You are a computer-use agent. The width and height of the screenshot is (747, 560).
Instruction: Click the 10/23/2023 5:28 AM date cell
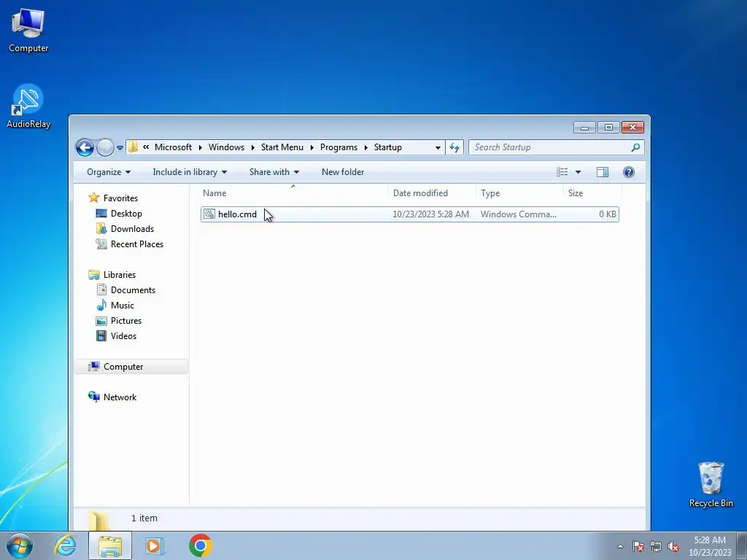tap(430, 214)
